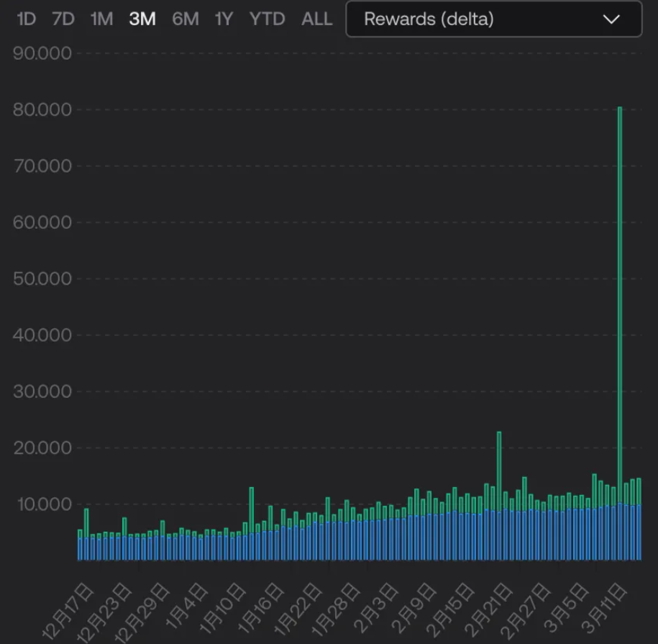
Task: Click the 2月9日 date label
Action: click(413, 607)
